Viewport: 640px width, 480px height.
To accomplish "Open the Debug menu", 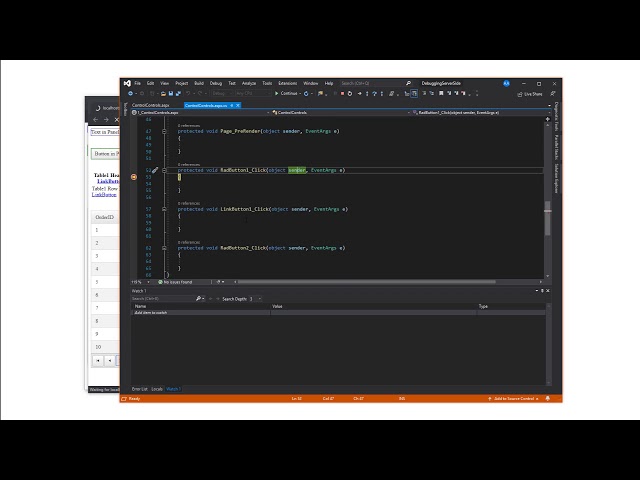I will 215,83.
